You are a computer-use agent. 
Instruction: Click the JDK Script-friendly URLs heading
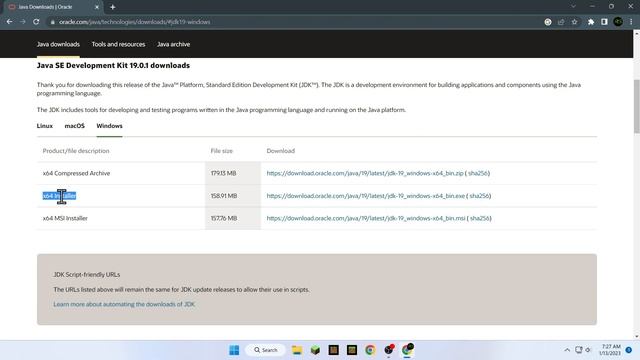[x=87, y=275]
